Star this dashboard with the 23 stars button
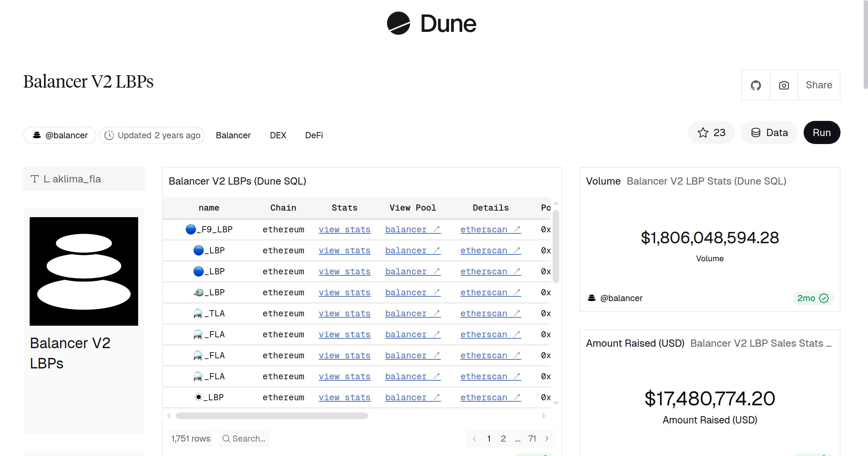 pos(711,133)
